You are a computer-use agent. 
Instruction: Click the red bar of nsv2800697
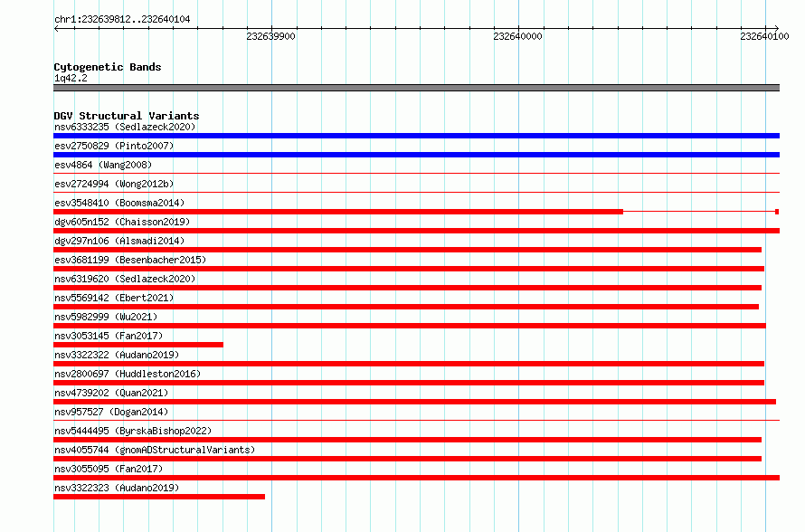coord(409,383)
